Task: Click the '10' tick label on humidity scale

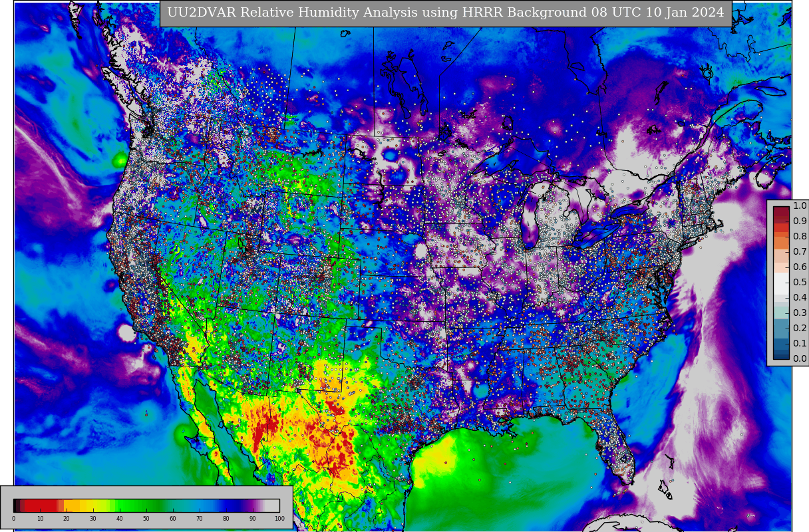Action: 40,518
